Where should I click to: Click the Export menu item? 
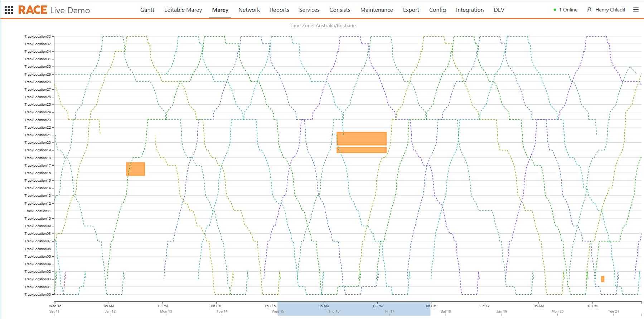411,10
